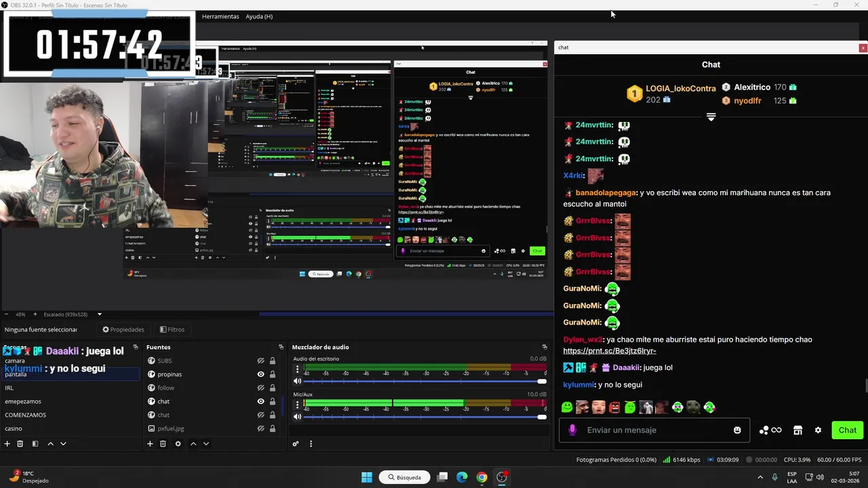Open LOGIA_lokoContra in the chat leaderboard
The width and height of the screenshot is (868, 488).
[x=681, y=89]
